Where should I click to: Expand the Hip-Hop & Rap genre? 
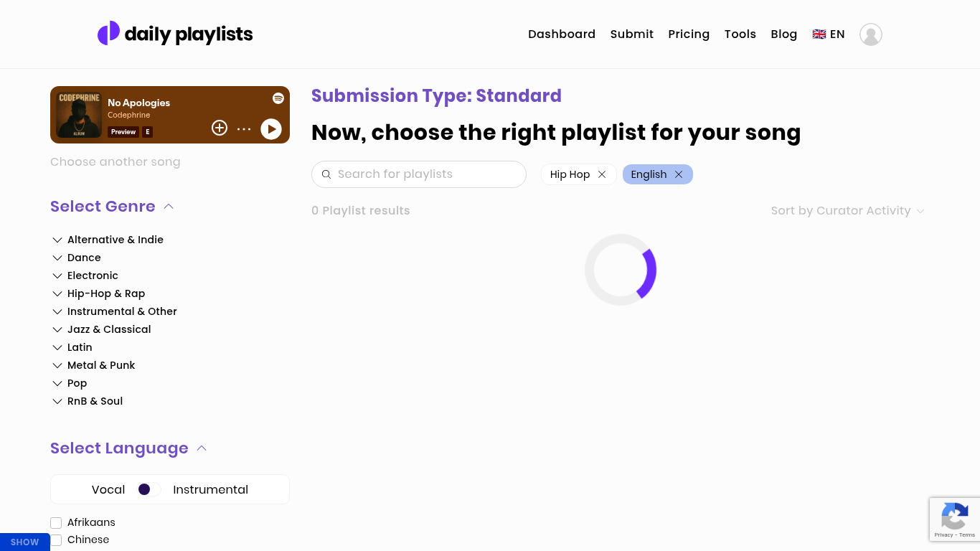click(57, 293)
